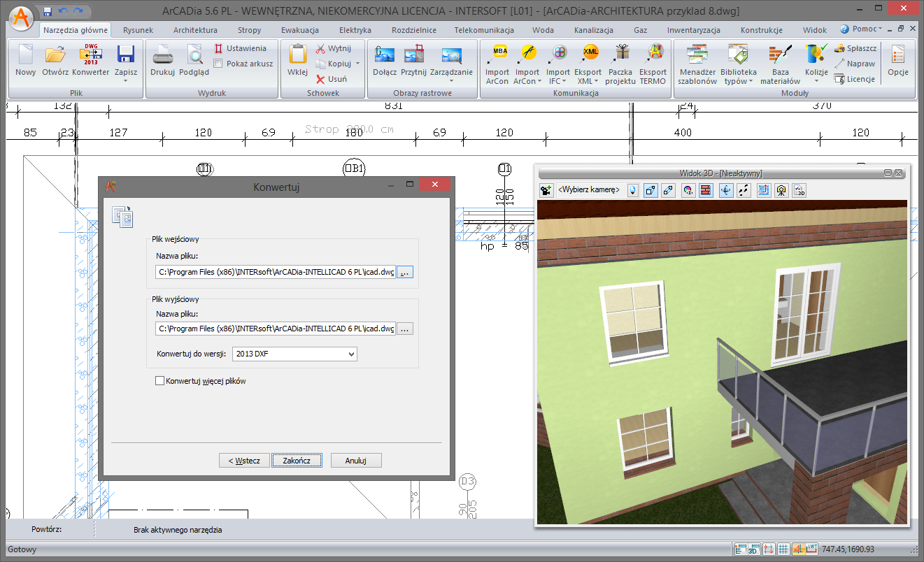Viewport: 924px width, 562px height.
Task: Run Napraw repair tool
Action: click(855, 64)
